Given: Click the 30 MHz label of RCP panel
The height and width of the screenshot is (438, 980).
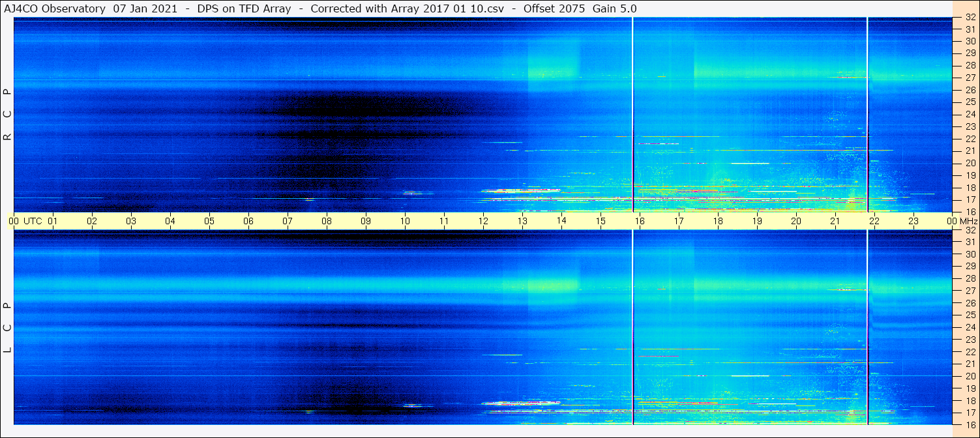Looking at the screenshot, I should coord(970,41).
